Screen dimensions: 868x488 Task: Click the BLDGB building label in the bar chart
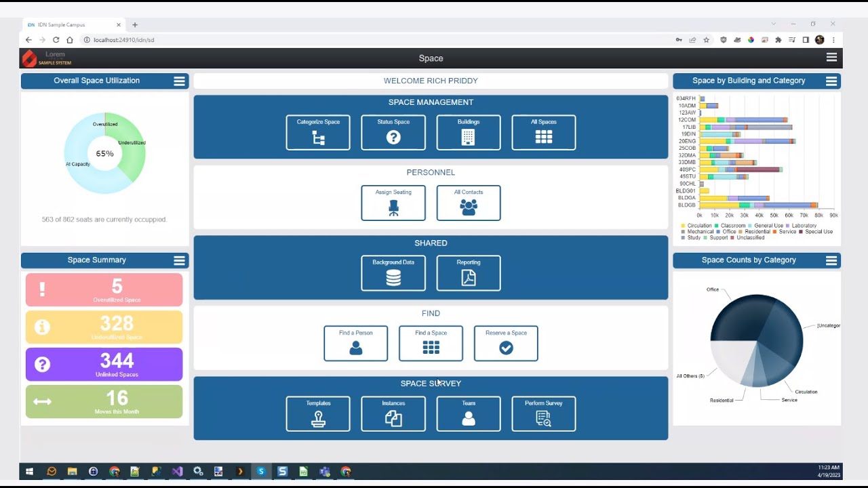[686, 205]
